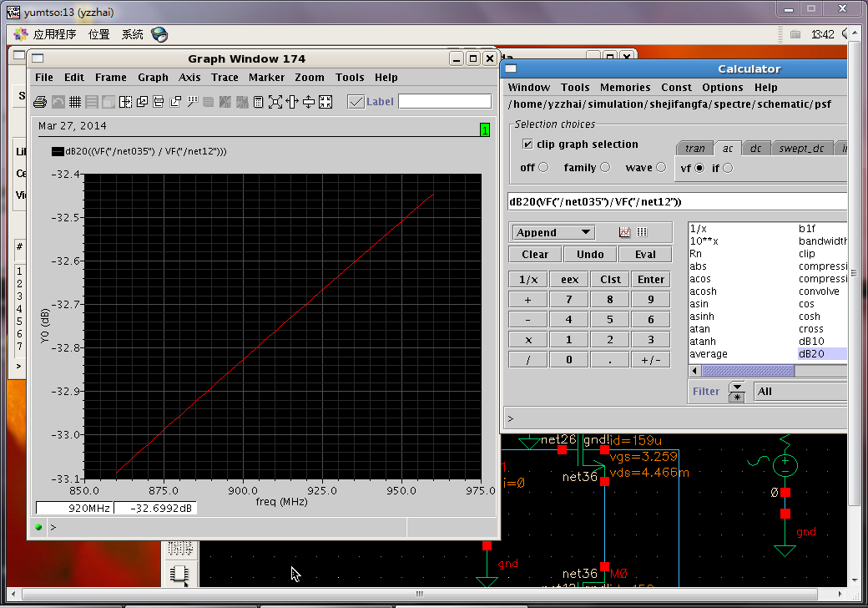Screen dimensions: 868x608
Task: Click the globe browser icon in top panel
Action: (x=159, y=34)
